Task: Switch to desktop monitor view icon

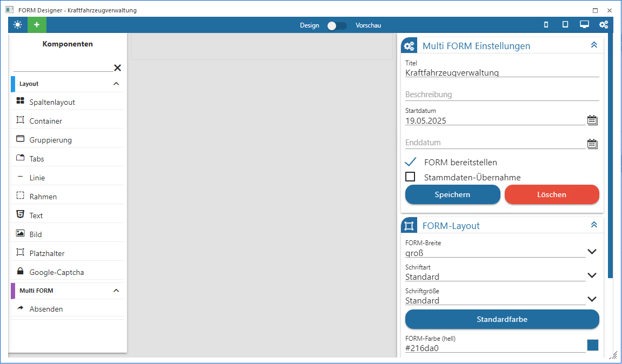Action: (584, 25)
